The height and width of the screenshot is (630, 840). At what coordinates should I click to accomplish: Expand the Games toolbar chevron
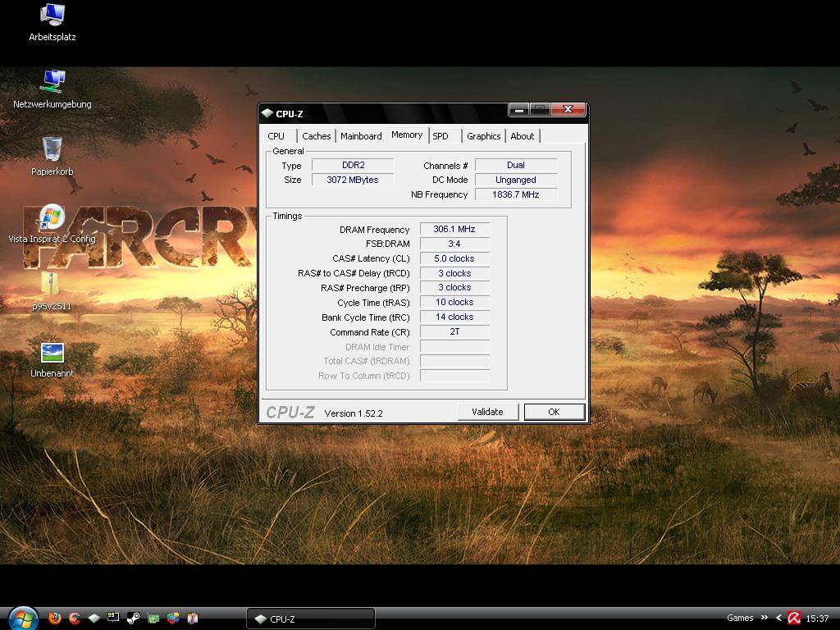765,618
